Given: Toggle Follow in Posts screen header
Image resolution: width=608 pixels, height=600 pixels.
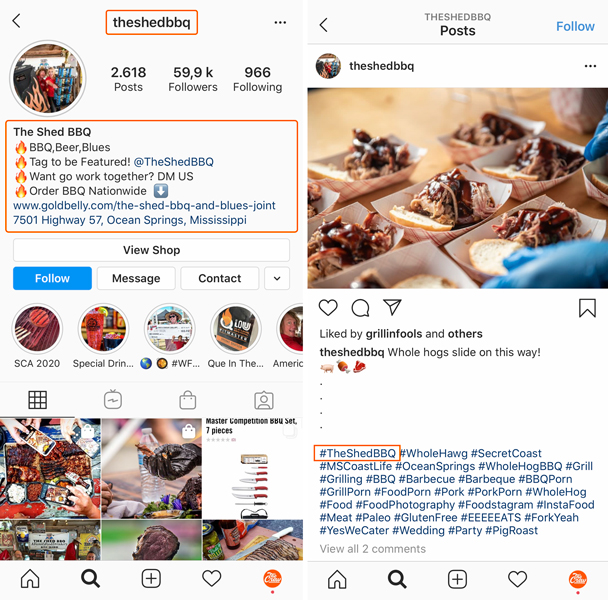Looking at the screenshot, I should pos(575,26).
